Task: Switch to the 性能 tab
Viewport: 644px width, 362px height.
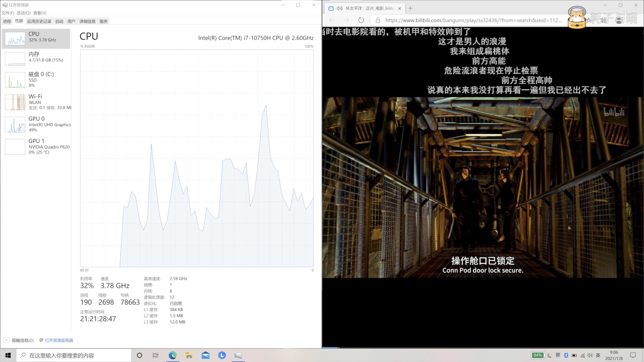Action: point(19,21)
